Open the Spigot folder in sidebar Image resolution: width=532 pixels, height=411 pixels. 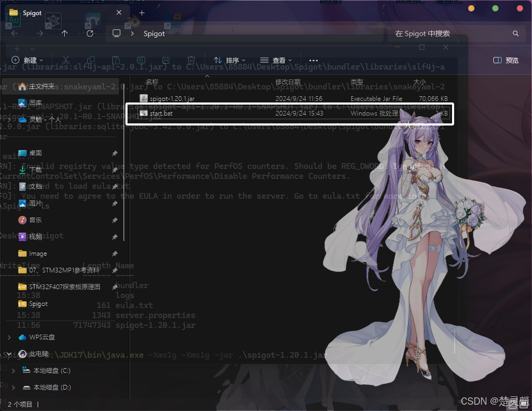[x=38, y=304]
